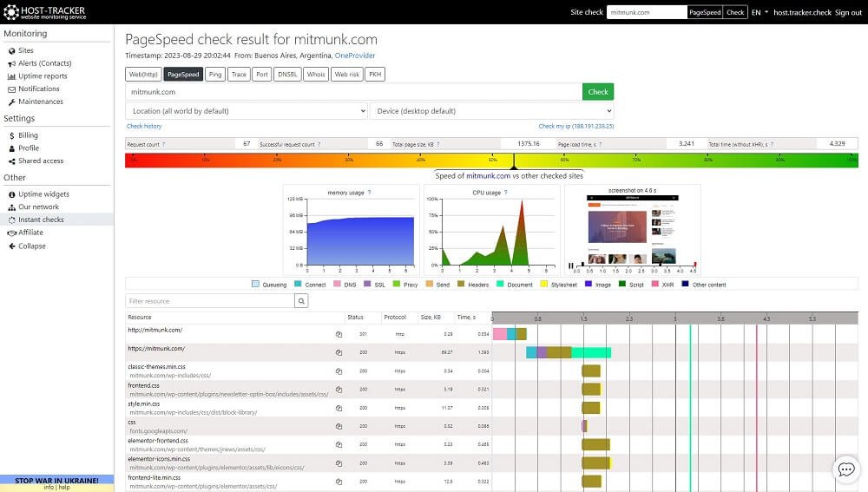868x492 pixels.
Task: Focus the main mitmunk.com URL field
Action: pos(354,92)
